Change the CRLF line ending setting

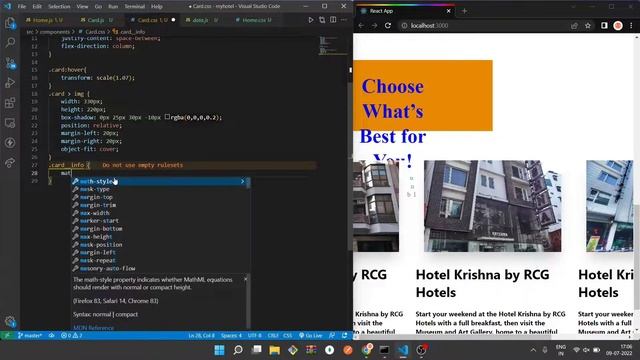(x=273, y=336)
